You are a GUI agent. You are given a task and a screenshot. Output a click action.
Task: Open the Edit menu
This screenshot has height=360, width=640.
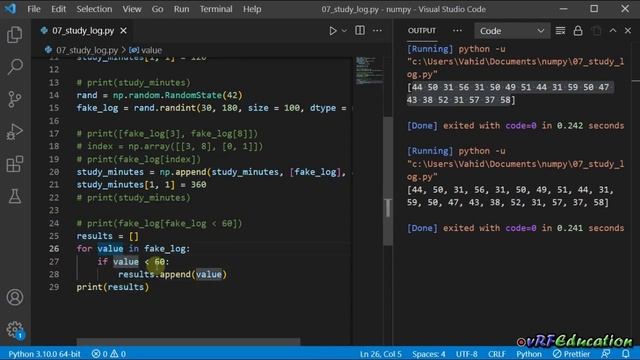coord(58,9)
